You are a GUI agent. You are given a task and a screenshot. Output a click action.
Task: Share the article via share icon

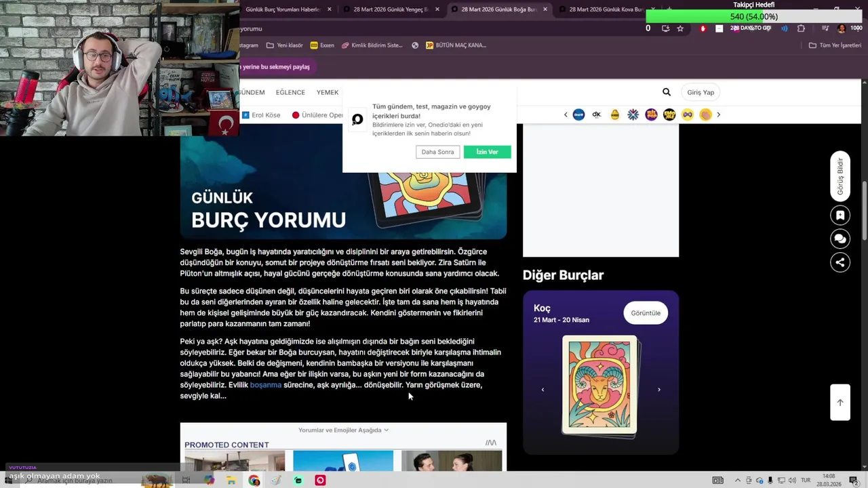pyautogui.click(x=840, y=262)
